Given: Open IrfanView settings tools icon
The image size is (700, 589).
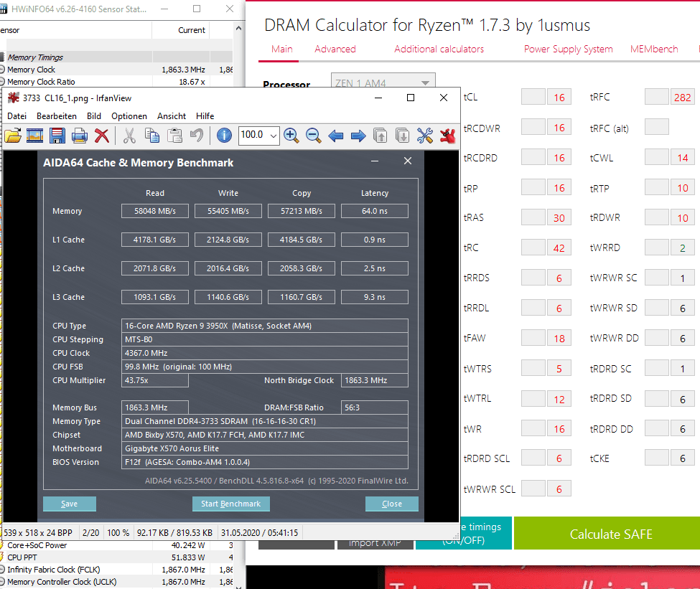Looking at the screenshot, I should (x=425, y=135).
